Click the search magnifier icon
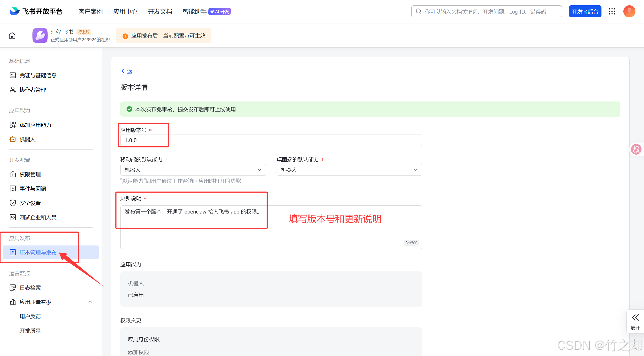Viewport: 644px width, 356px height. [x=419, y=12]
